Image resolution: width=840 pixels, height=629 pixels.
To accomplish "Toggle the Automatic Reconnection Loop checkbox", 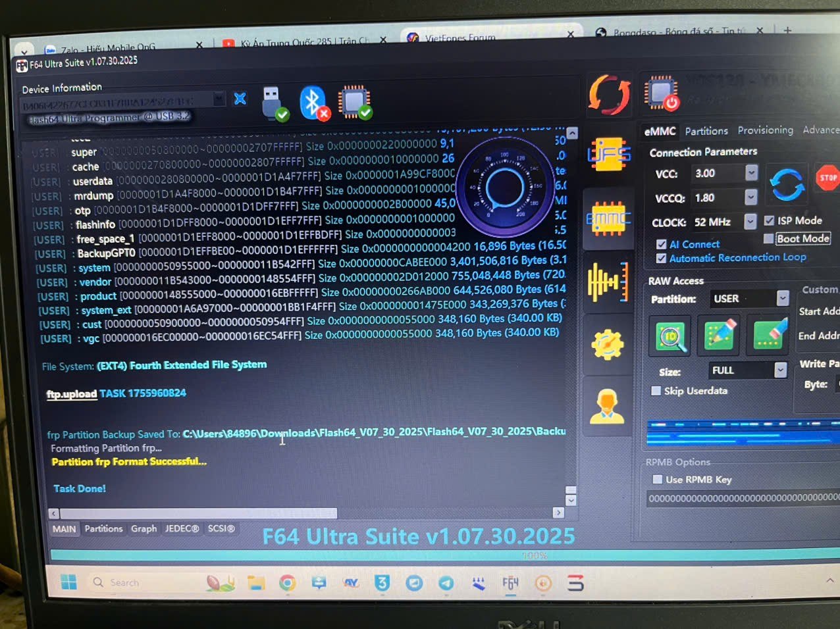I will [661, 259].
